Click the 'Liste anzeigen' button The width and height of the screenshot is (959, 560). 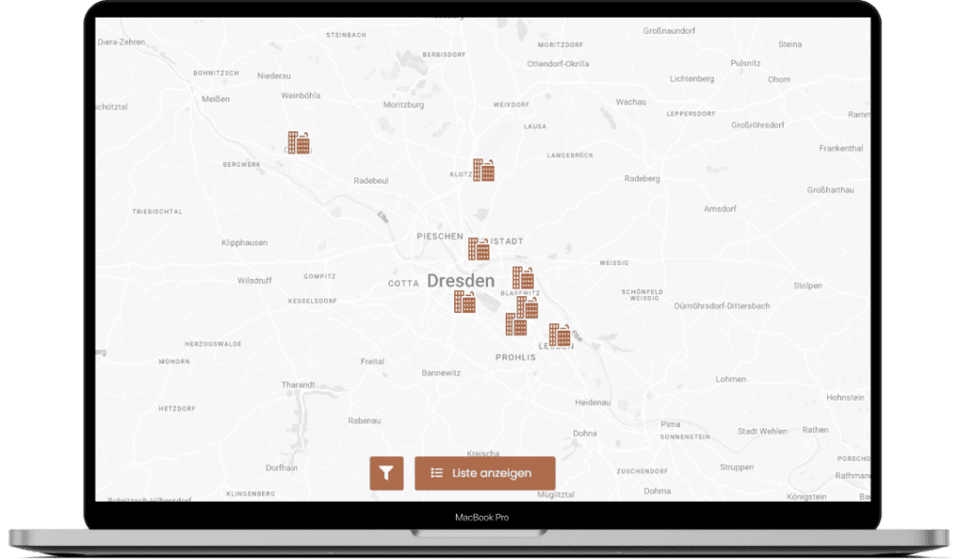(x=484, y=474)
